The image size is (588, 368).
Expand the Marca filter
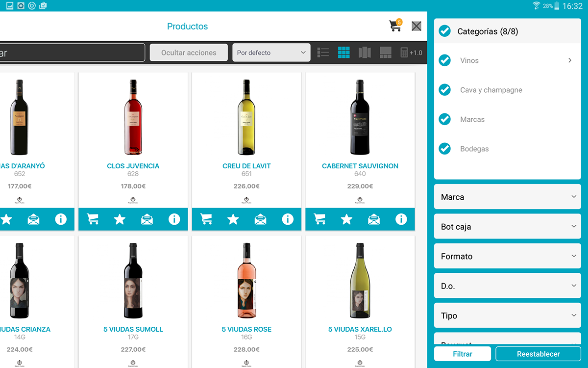tap(508, 197)
